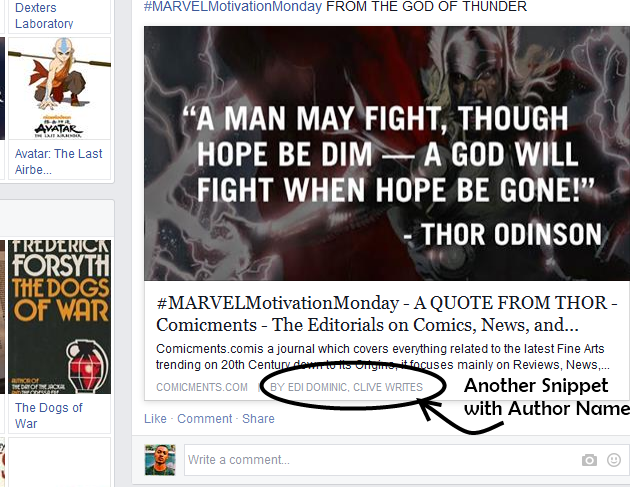Open the Avatar The Last Airbender thumbnail

point(59,89)
